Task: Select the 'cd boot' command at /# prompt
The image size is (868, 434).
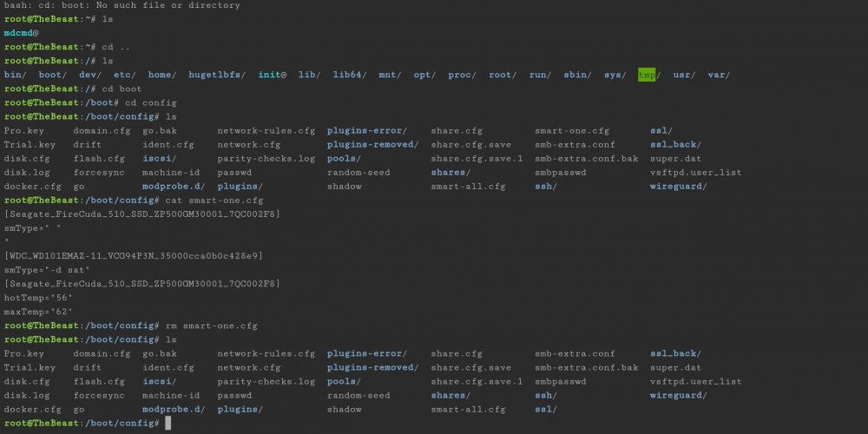Action: tap(122, 89)
